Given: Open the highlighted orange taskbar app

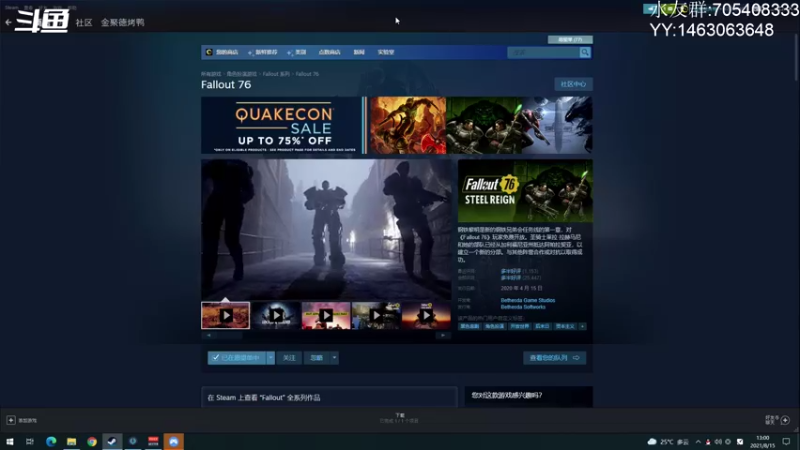Looking at the screenshot, I should tap(173, 442).
